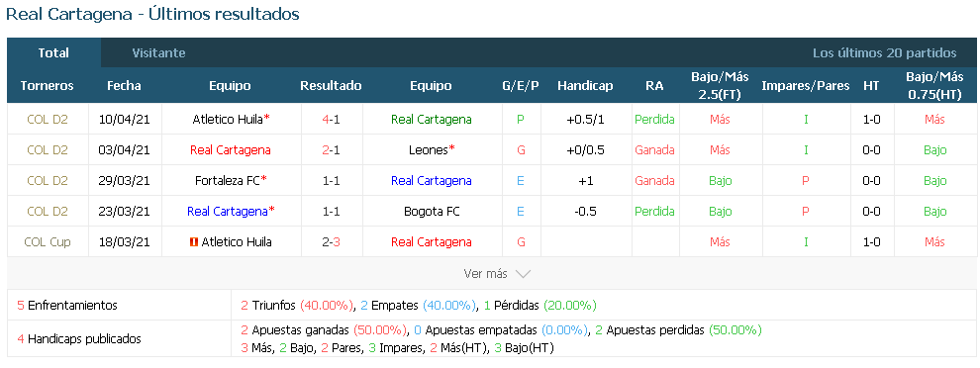The image size is (980, 368).
Task: Click the 2-3 result of the Cup match
Action: tap(331, 241)
